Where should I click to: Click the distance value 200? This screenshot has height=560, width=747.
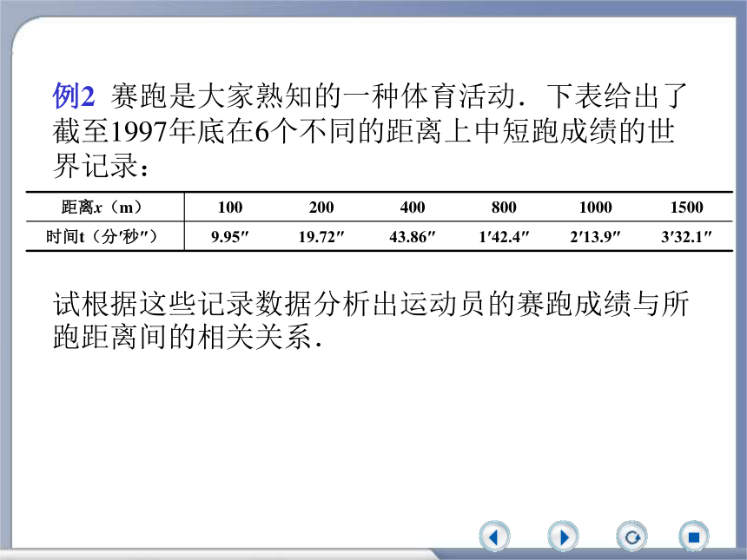(x=321, y=208)
